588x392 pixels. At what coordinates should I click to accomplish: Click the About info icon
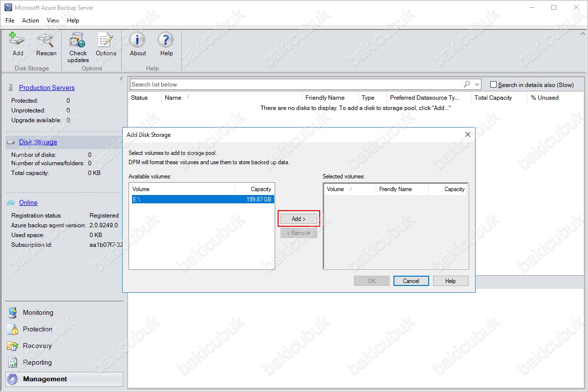coord(138,40)
